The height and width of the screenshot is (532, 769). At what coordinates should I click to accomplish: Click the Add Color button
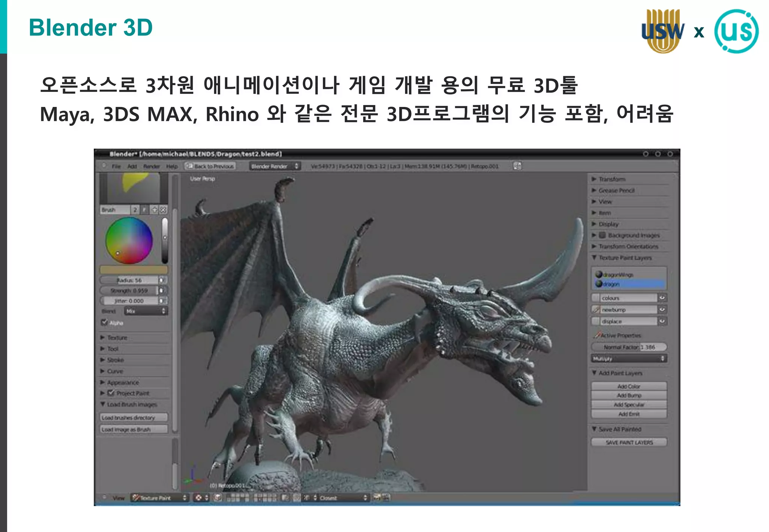tap(629, 386)
